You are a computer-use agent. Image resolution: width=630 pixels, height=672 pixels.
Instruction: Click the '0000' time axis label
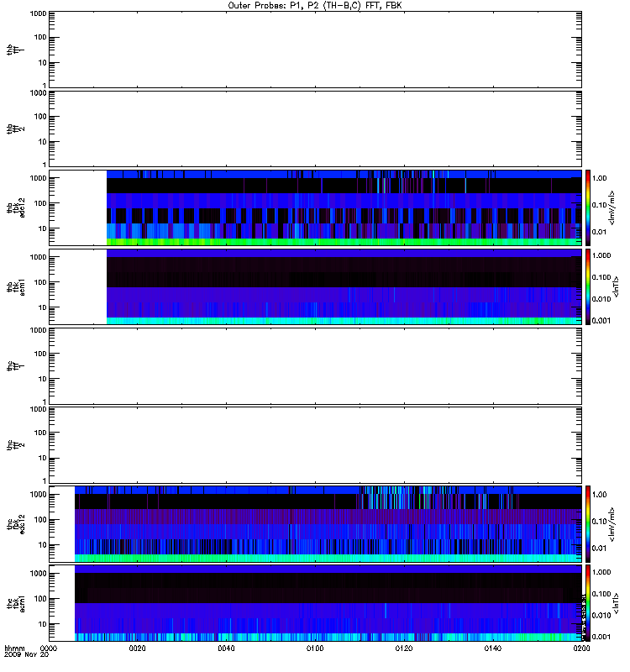[x=49, y=648]
